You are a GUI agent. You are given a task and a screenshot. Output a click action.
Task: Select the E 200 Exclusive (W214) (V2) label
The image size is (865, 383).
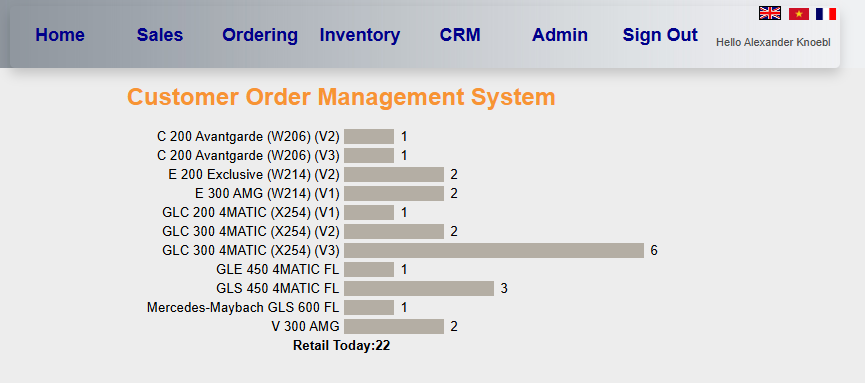[x=254, y=174]
